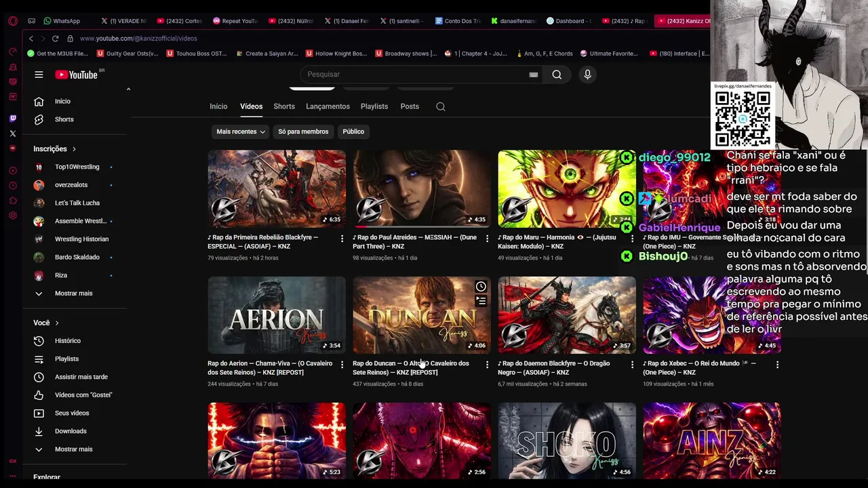Play the AERION video thumbnail

(277, 315)
